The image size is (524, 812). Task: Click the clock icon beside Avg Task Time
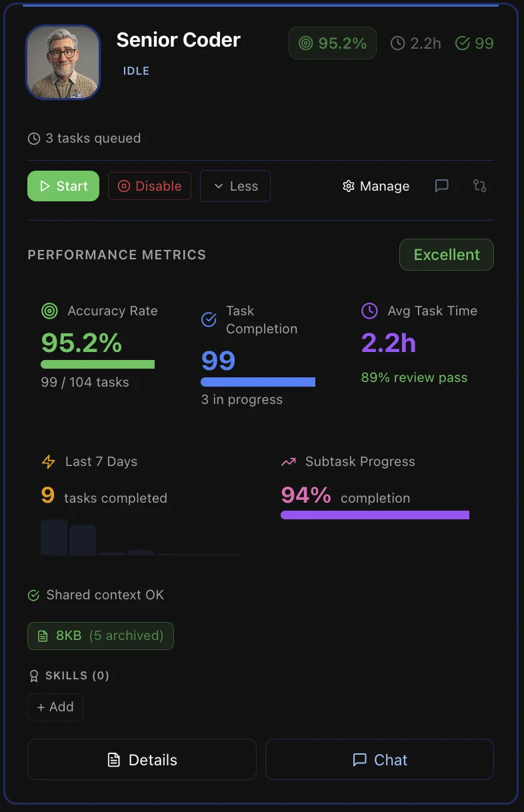[369, 311]
